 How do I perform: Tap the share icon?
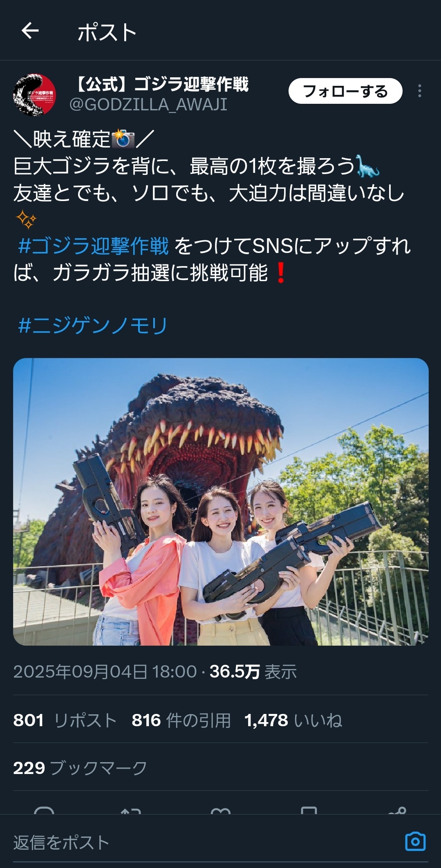[397, 810]
